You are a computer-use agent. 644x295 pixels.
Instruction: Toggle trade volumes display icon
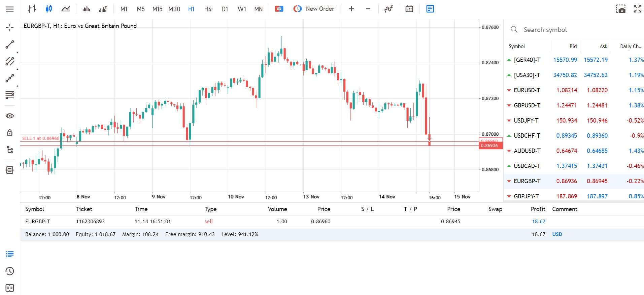pyautogui.click(x=103, y=9)
